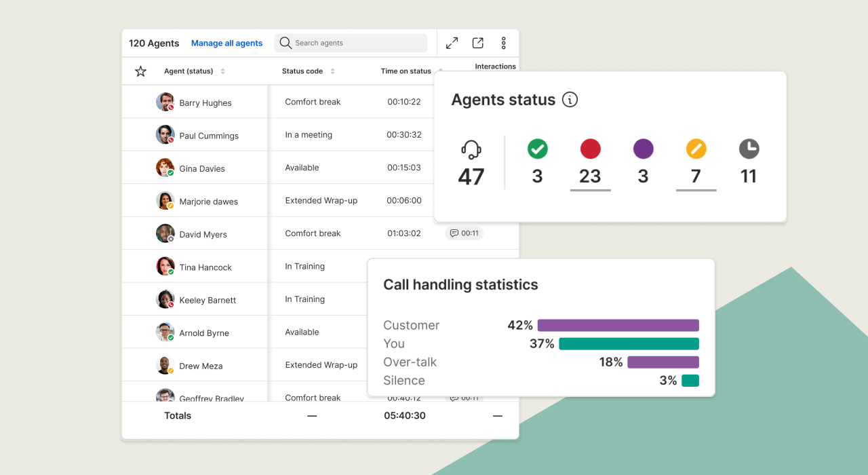This screenshot has height=475, width=868.
Task: Toggle the orange pencil wrap-up status filter
Action: (x=696, y=149)
